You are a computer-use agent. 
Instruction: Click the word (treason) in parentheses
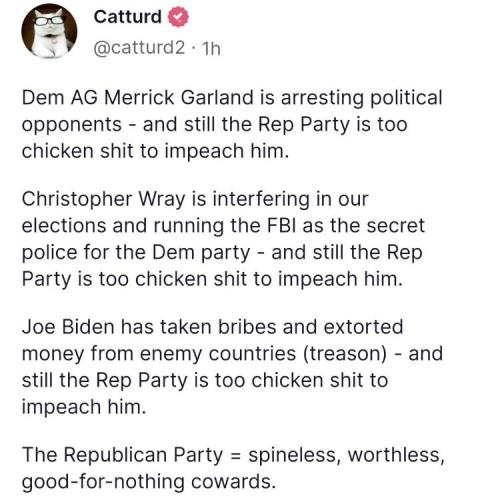coord(345,353)
